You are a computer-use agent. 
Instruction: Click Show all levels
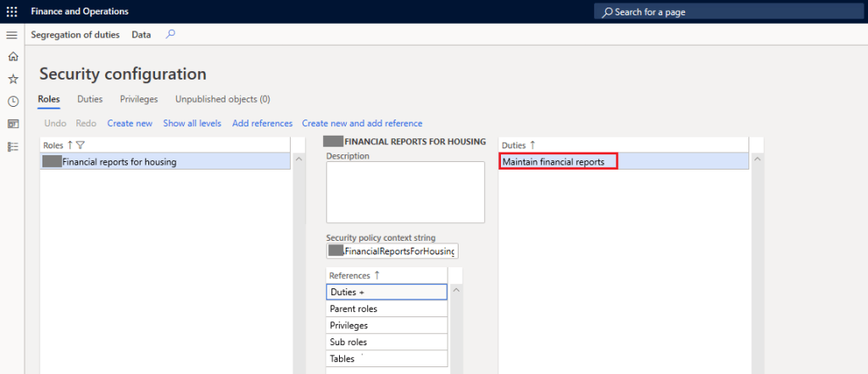(x=192, y=123)
